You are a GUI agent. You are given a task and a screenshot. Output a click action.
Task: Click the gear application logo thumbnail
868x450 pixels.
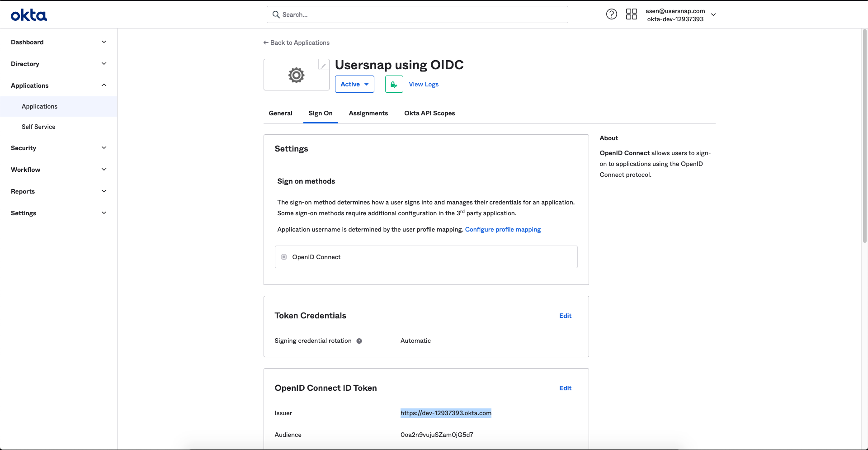pos(297,75)
